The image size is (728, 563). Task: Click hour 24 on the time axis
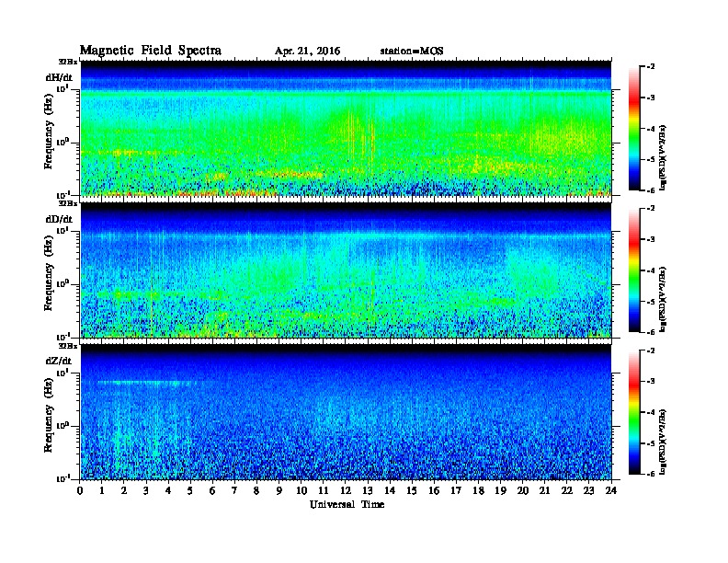click(x=611, y=491)
